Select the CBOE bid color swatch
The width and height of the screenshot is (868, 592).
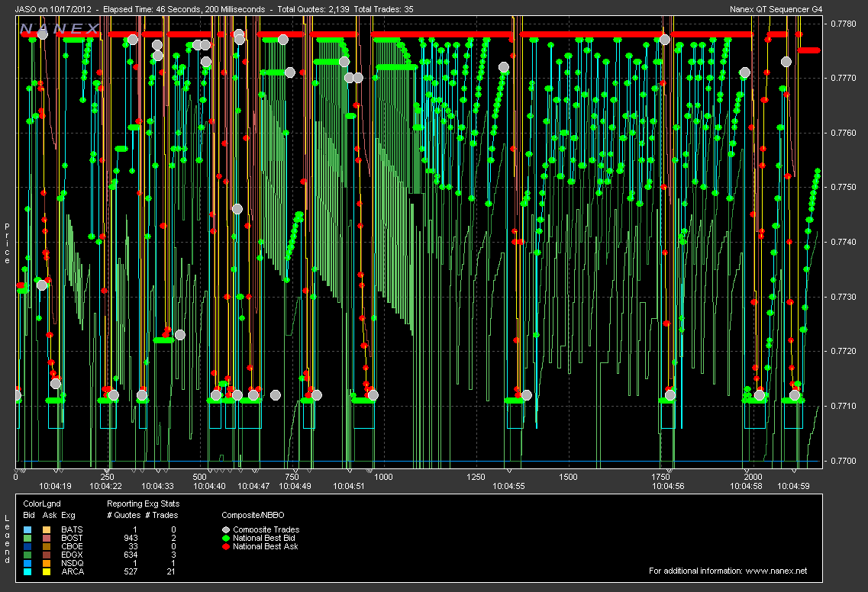pos(28,547)
